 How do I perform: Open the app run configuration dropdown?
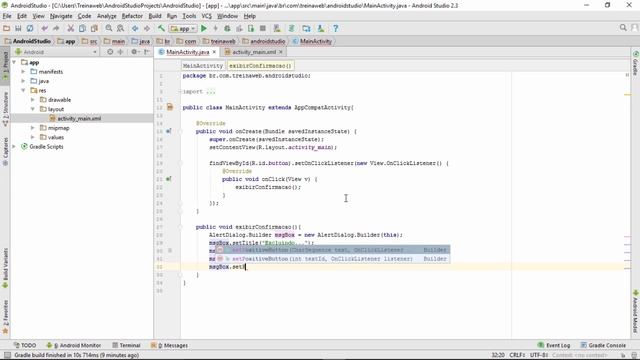[x=183, y=29]
